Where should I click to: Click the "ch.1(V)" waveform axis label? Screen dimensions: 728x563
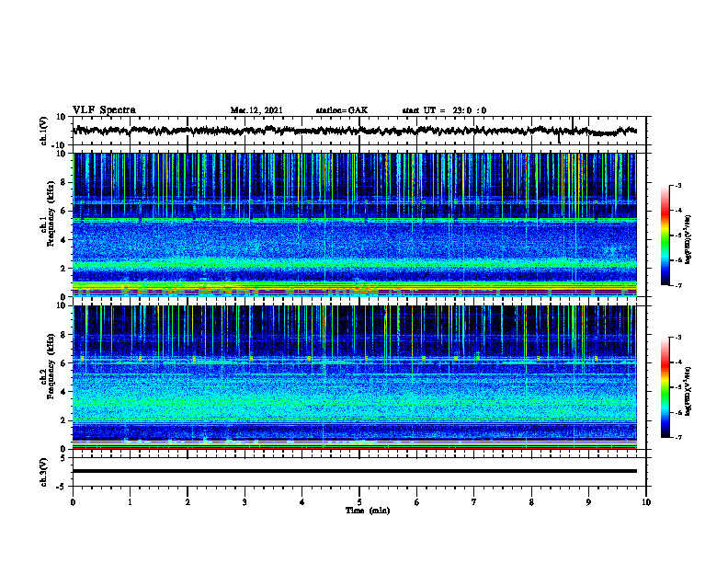click(44, 131)
